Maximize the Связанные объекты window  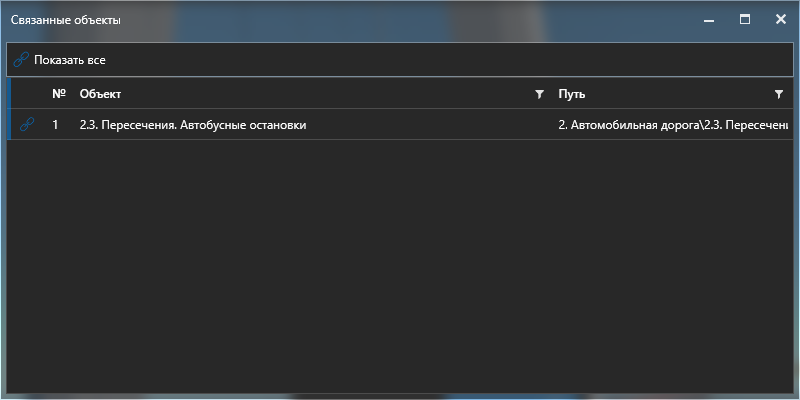[745, 19]
